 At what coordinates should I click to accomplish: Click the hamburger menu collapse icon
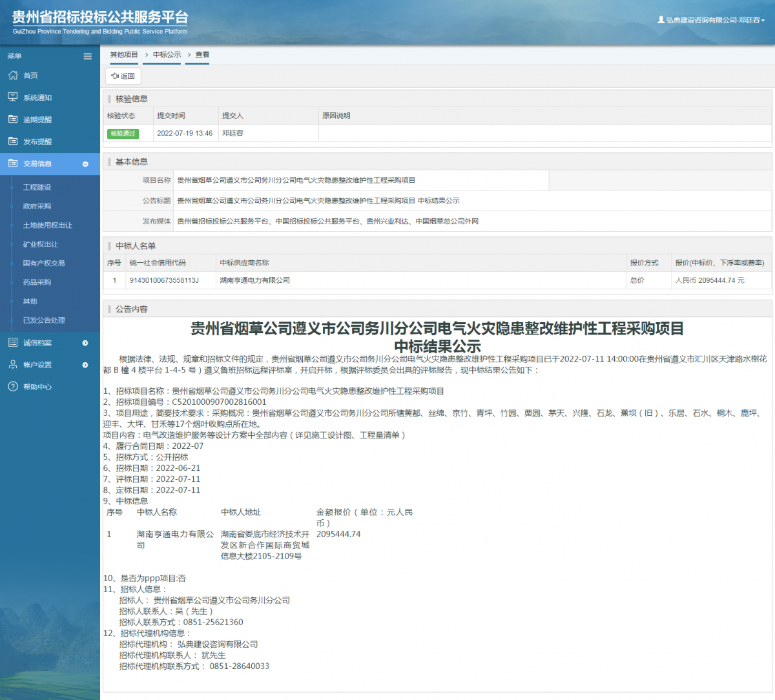pos(88,56)
